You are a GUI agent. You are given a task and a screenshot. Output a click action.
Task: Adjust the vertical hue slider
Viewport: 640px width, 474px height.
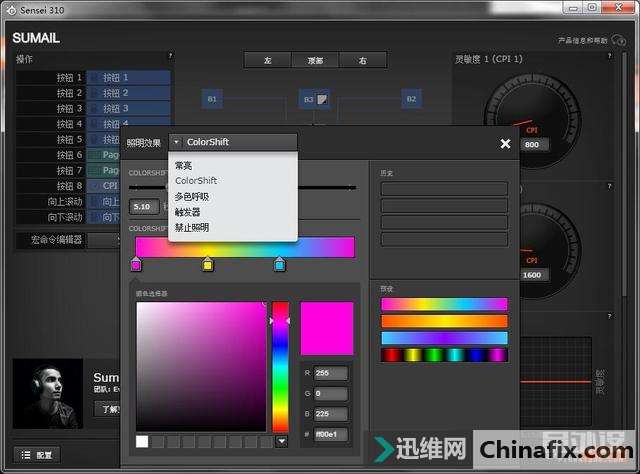[x=280, y=366]
